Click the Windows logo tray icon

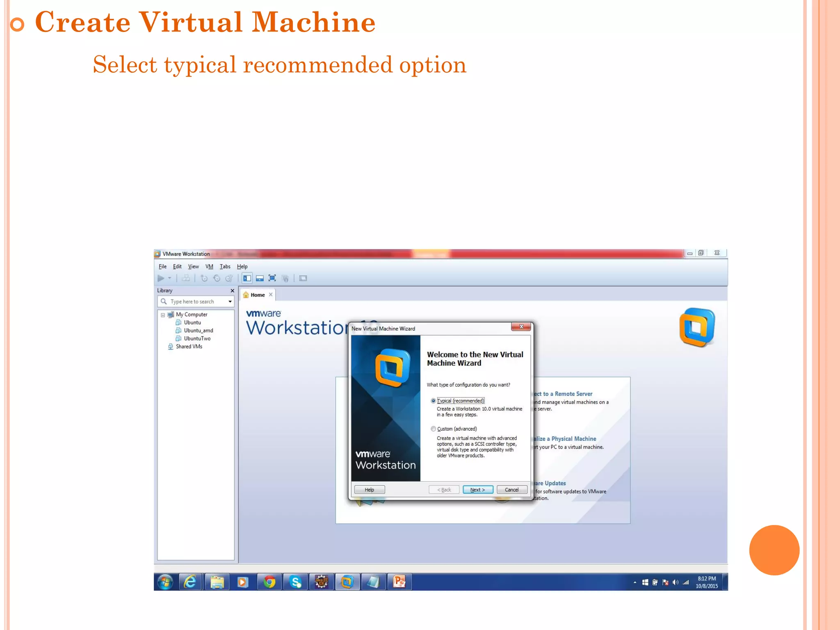coord(645,582)
